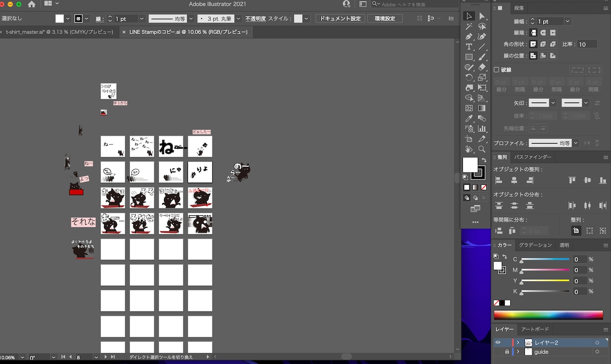611x364 pixels.
Task: Activate the Type tool
Action: coord(469,47)
